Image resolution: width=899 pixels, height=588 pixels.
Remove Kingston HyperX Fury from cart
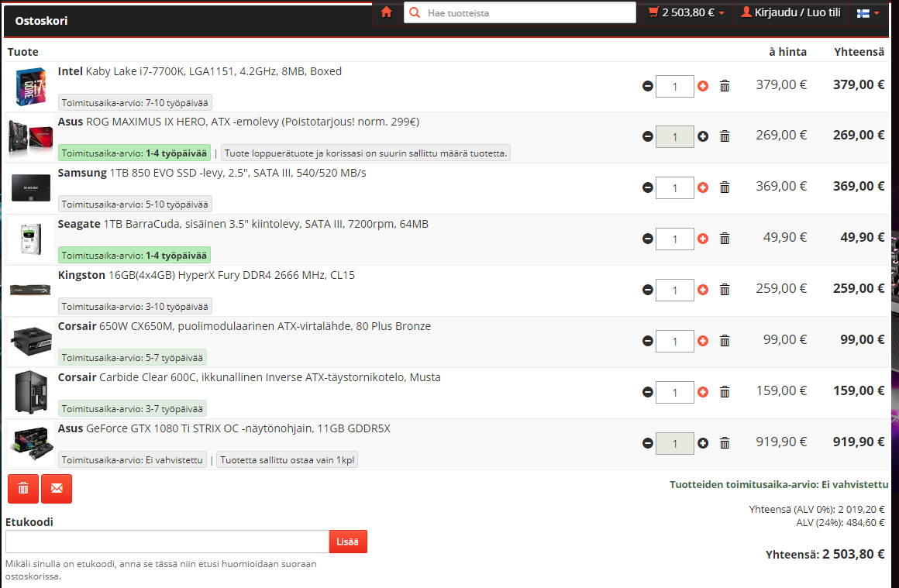(x=725, y=290)
